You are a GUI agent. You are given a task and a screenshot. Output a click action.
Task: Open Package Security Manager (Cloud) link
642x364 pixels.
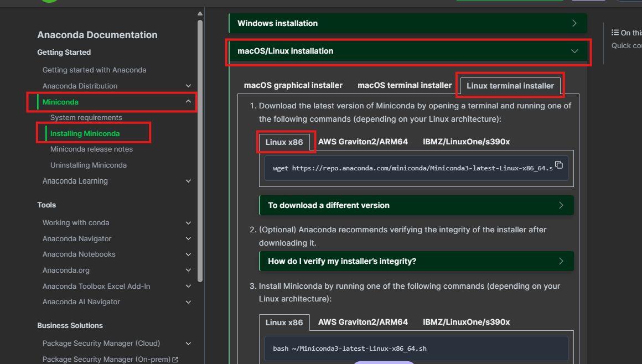pos(101,344)
